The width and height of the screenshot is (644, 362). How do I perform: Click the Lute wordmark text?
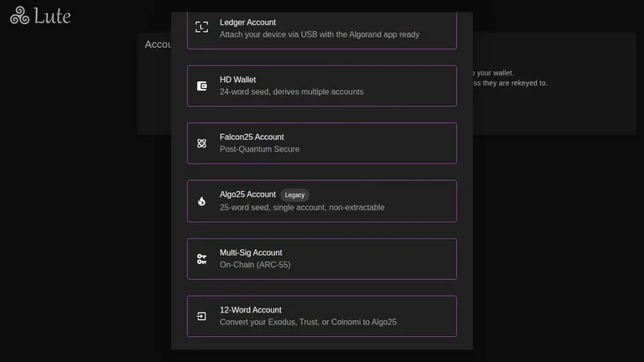tap(52, 16)
